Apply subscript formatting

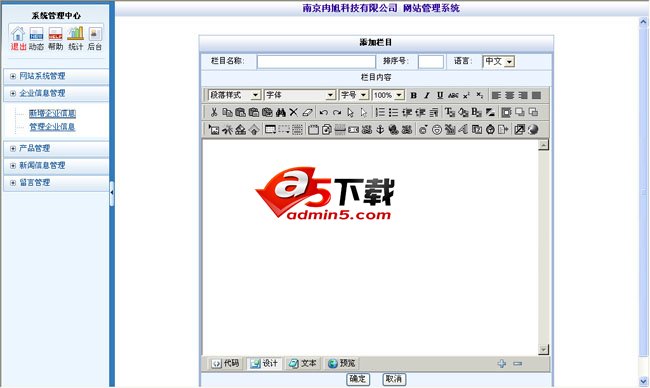tap(480, 95)
